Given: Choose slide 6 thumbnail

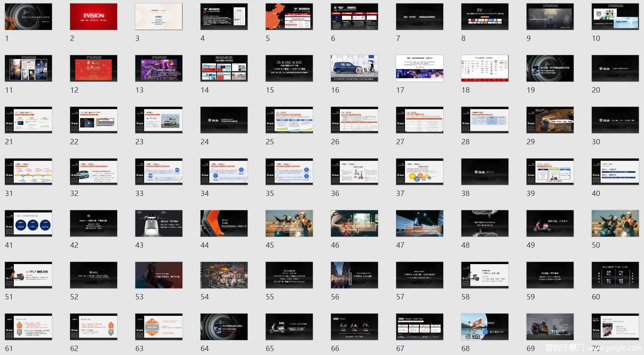Looking at the screenshot, I should 354,17.
